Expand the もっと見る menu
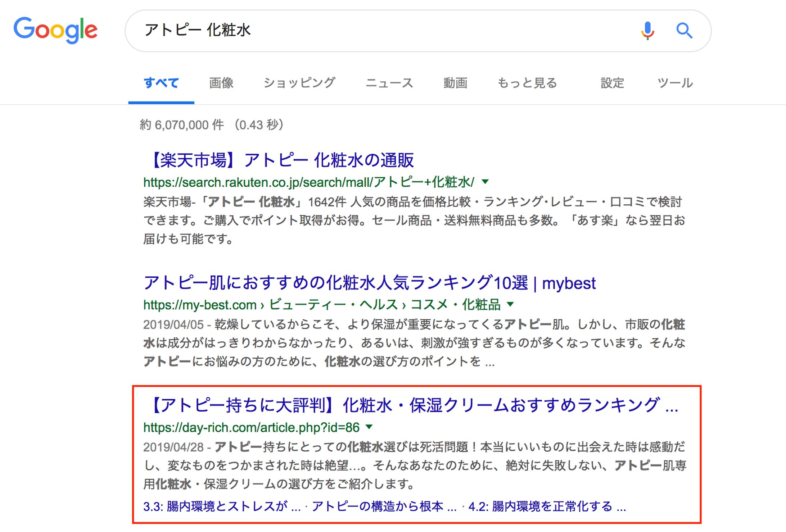Screen dimensions: 786x532 pos(527,83)
